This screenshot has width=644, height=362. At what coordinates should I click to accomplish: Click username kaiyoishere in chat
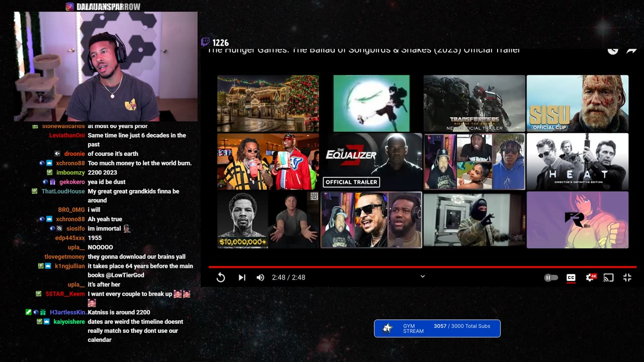pos(69,322)
